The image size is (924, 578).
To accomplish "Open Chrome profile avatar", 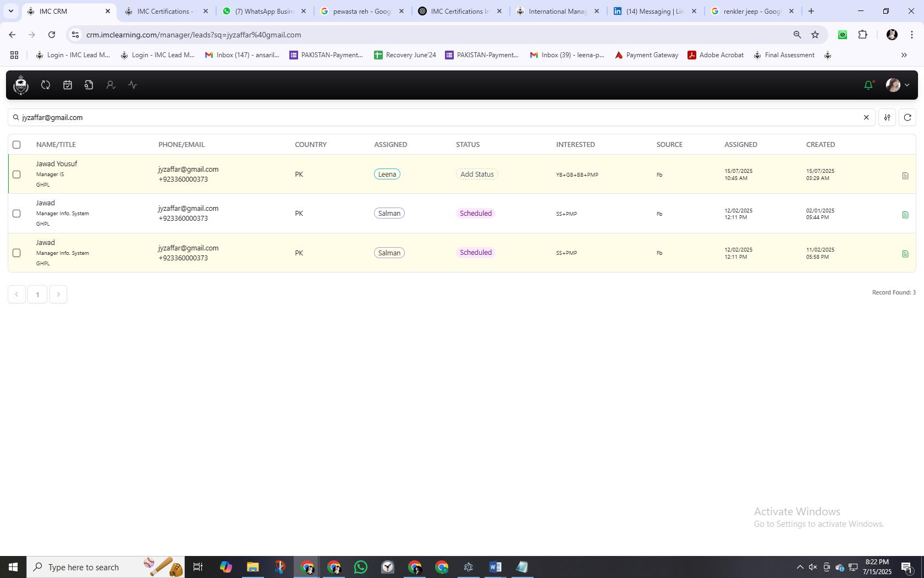I will 892,35.
